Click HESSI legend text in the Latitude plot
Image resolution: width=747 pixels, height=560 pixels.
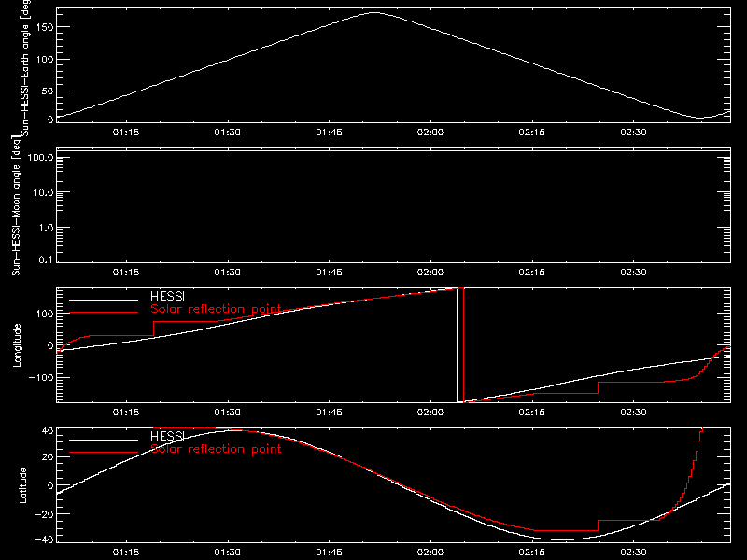pos(167,436)
